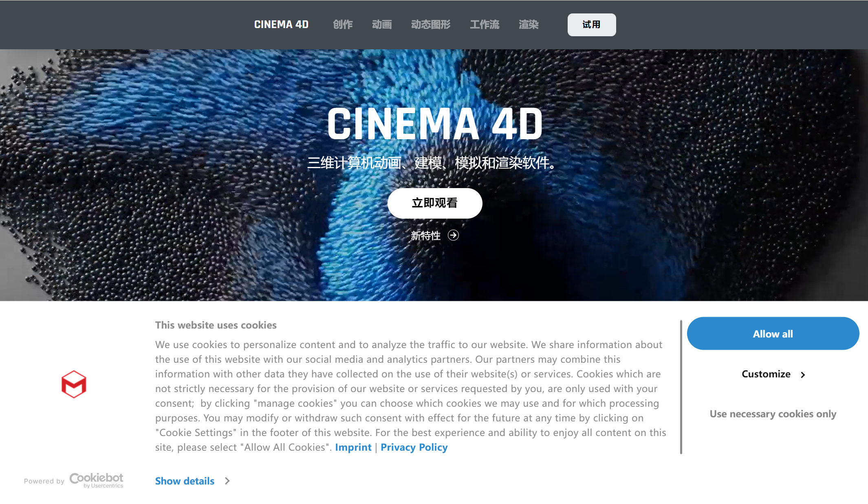Image resolution: width=868 pixels, height=504 pixels.
Task: Click the CINEMA 4D nav logo text
Action: 281,24
